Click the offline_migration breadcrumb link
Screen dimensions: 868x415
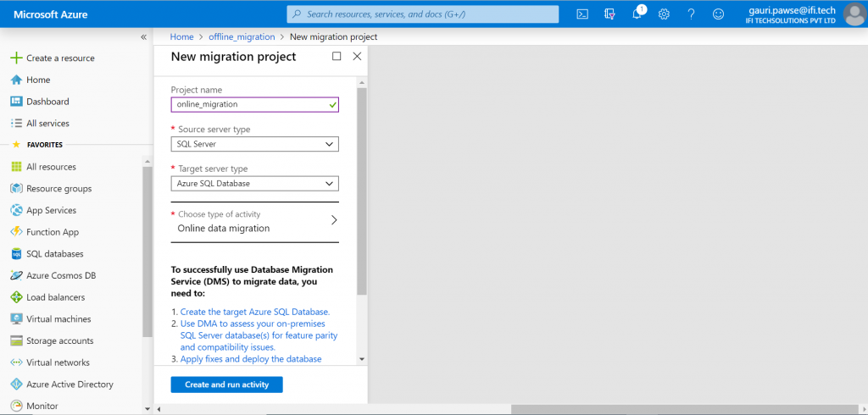tap(242, 36)
